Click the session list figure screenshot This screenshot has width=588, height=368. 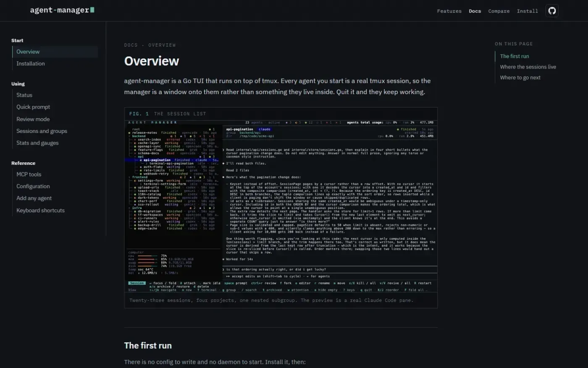[281, 206]
